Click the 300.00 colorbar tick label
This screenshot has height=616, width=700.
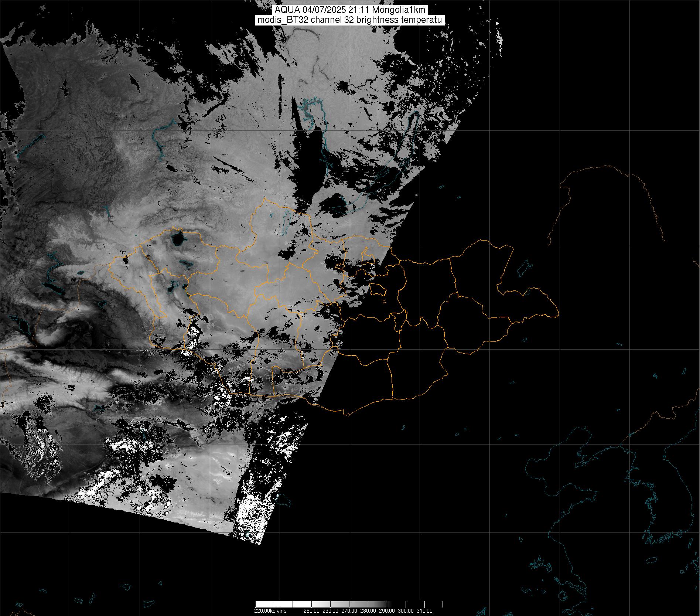(406, 610)
